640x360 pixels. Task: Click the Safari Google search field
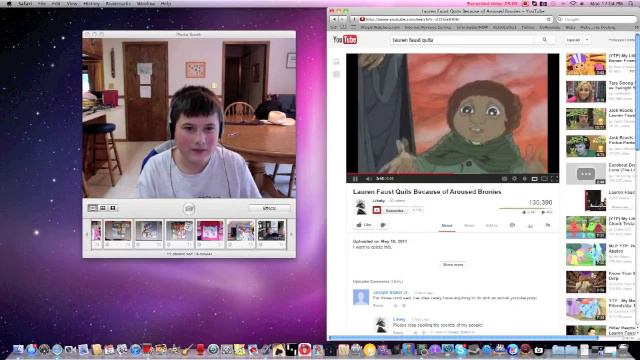pyautogui.click(x=596, y=19)
